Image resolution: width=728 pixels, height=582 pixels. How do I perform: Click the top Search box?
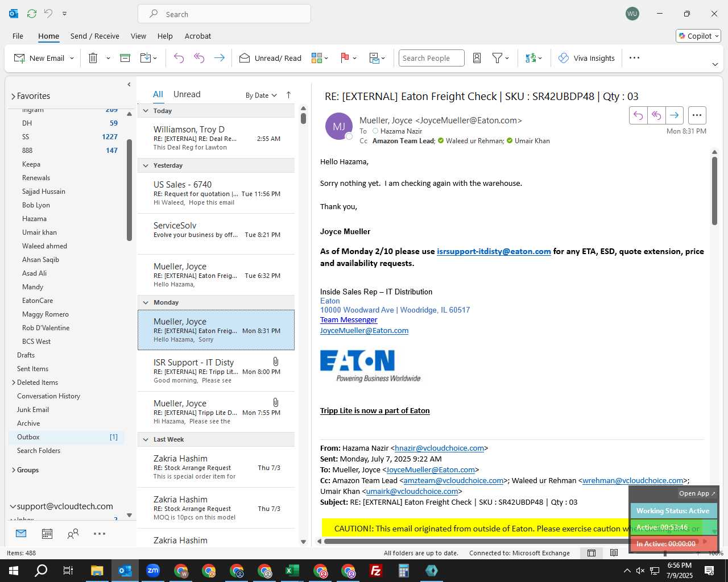point(224,14)
